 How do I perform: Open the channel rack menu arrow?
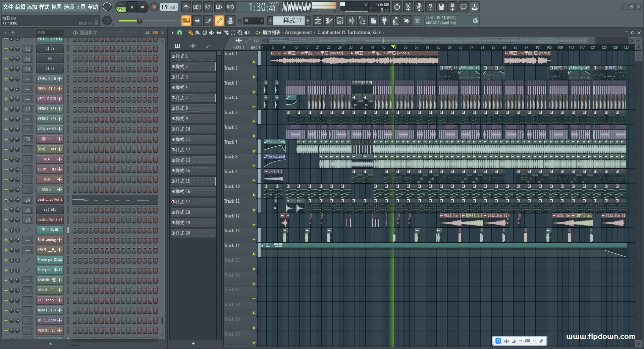click(5, 33)
